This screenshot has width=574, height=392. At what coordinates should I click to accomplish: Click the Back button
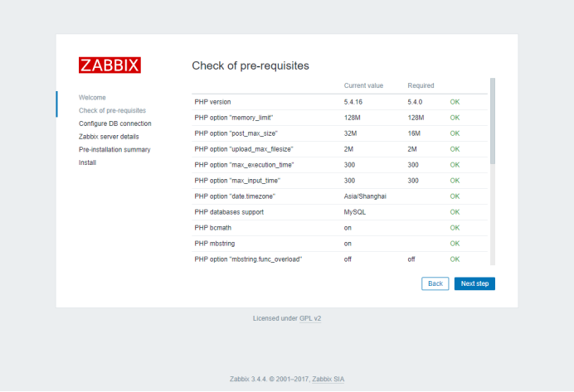[x=435, y=283]
